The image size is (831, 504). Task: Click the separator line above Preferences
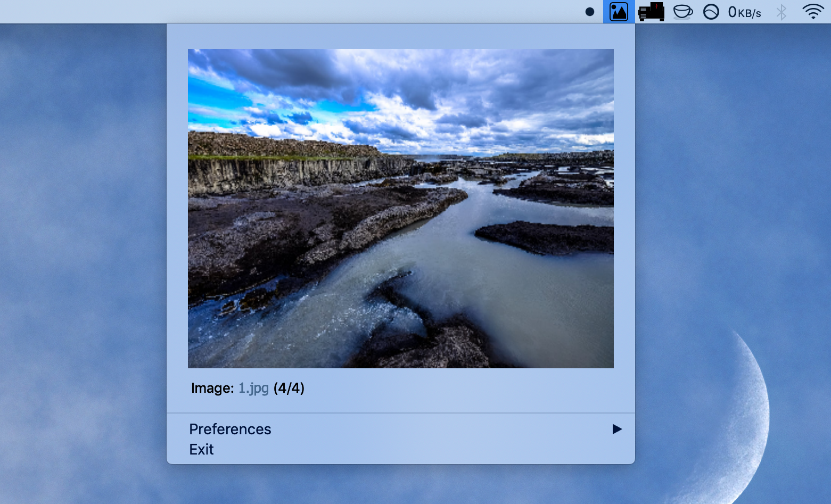pyautogui.click(x=400, y=412)
